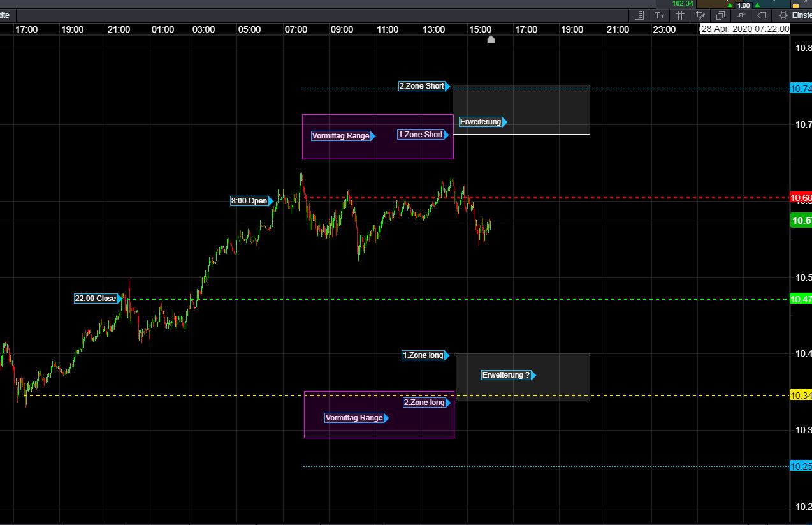Screen dimensions: 812x525
Task: Select upper 'Vormittag Range' label
Action: tap(341, 136)
